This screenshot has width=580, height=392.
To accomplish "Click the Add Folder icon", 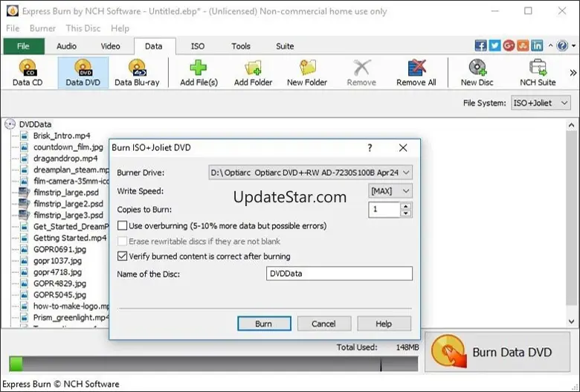I will pos(253,72).
